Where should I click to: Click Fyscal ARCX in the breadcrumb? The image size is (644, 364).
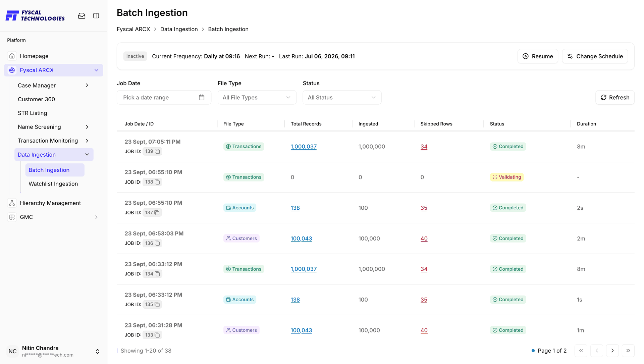(133, 29)
